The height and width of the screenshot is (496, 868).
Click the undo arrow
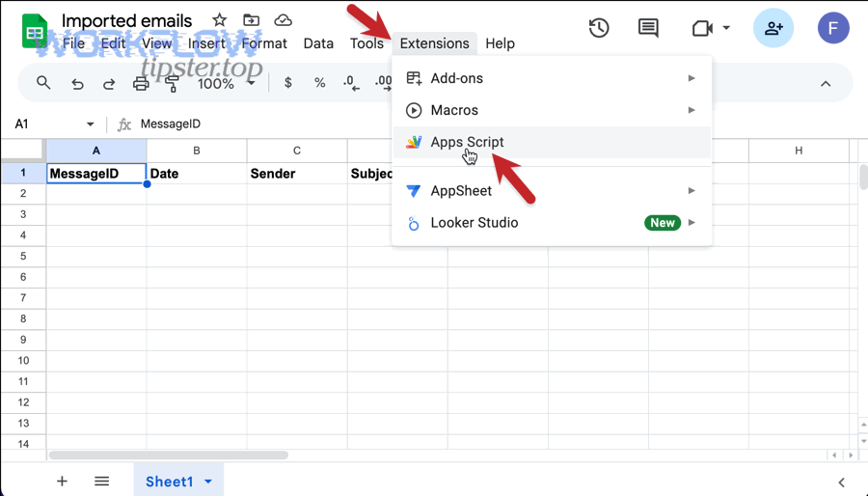coord(77,84)
